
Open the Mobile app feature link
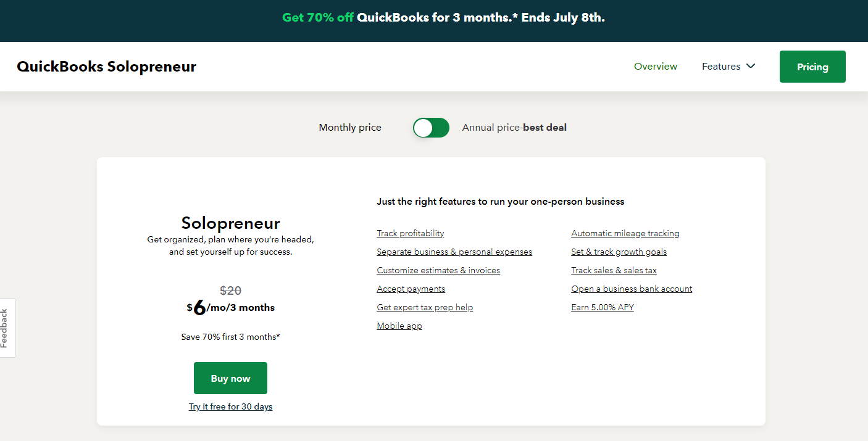399,326
